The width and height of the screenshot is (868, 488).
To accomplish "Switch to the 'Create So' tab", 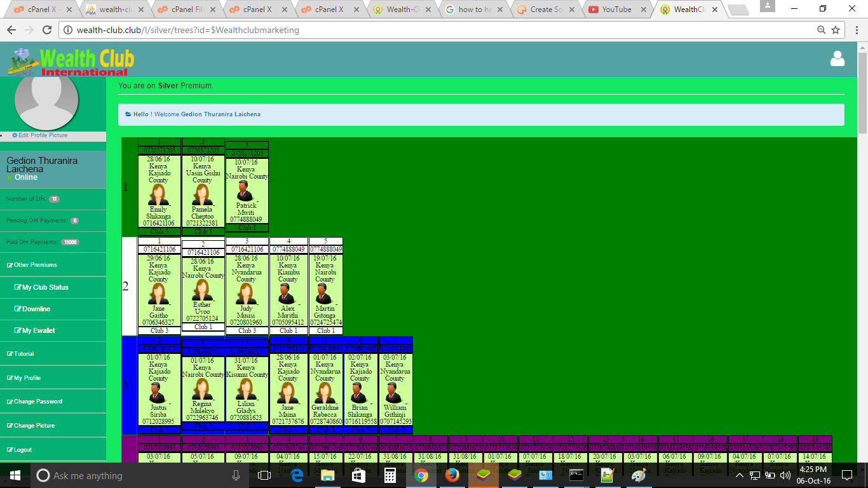I will coord(546,10).
